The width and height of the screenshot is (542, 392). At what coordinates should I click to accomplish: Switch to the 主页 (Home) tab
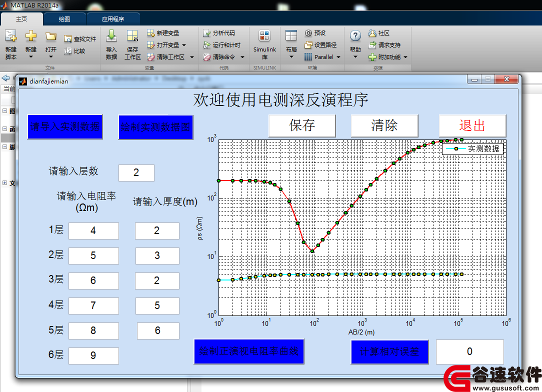tap(21, 19)
